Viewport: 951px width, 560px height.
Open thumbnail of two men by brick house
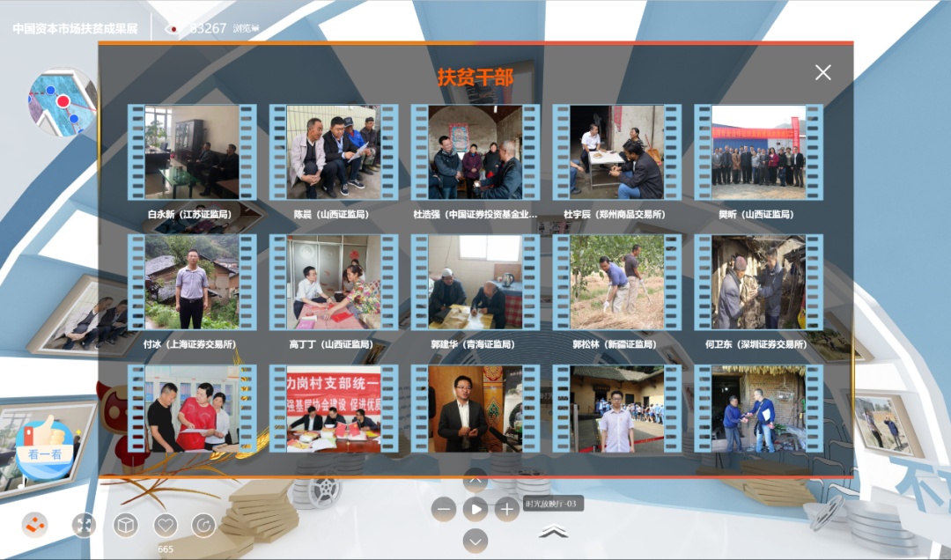click(x=759, y=409)
